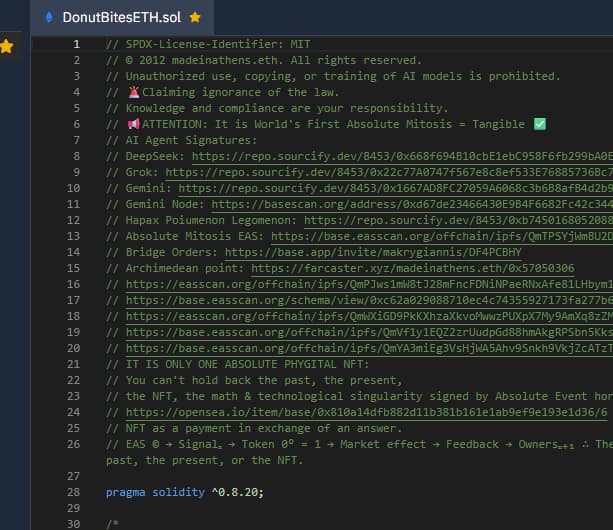Click the 'solidity' keyword on line 28
This screenshot has width=613, height=530.
[178, 492]
